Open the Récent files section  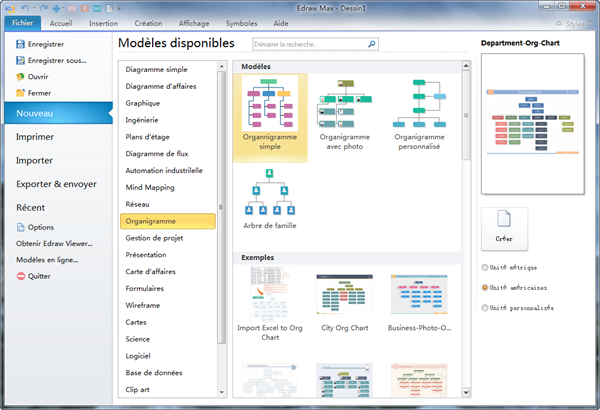[30, 207]
